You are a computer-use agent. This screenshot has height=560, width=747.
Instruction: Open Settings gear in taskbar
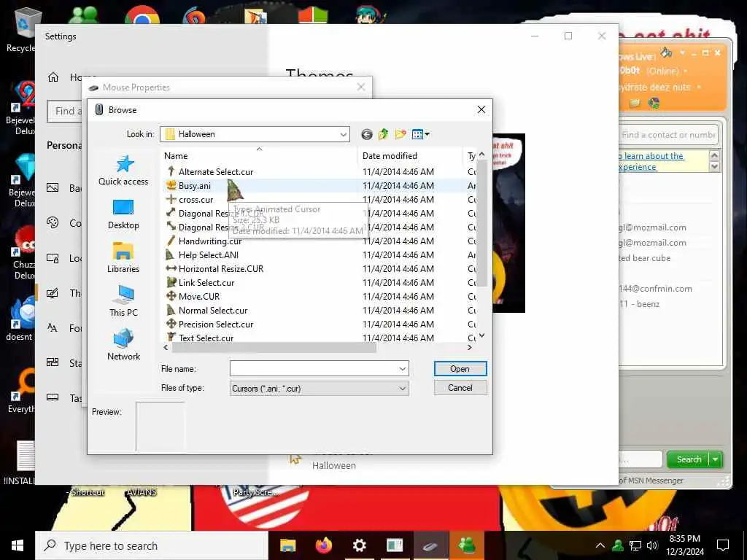coord(359,545)
